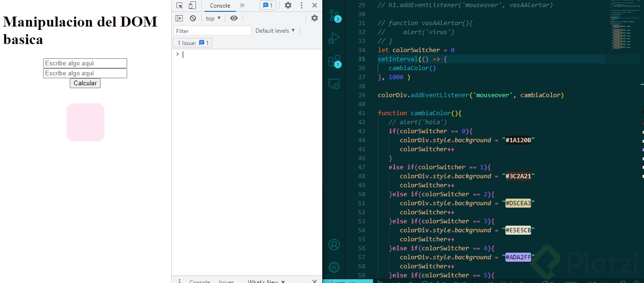Open DevTools settings gear in top bar
The image size is (644, 283).
pyautogui.click(x=288, y=6)
